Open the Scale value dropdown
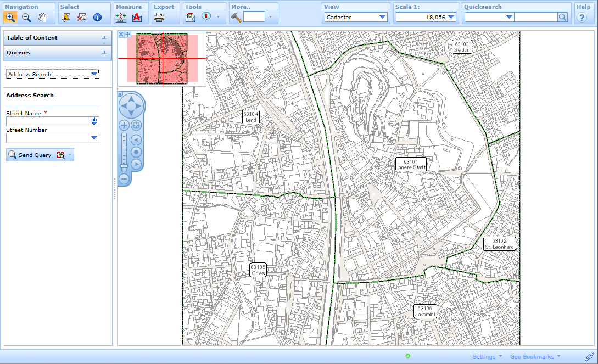Image resolution: width=598 pixels, height=364 pixels. click(x=451, y=17)
